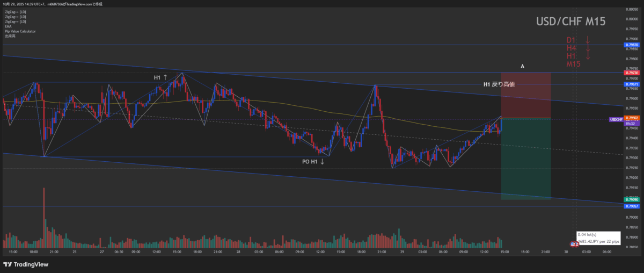This screenshot has height=273, width=644.
Task: Click the TradingView logo in bottom-left
Action: pos(26,264)
